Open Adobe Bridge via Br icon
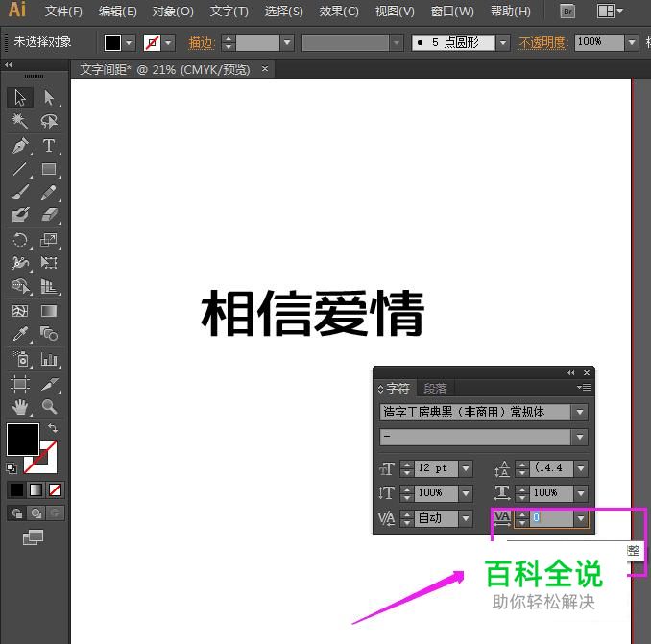Viewport: 651px width, 644px height. pyautogui.click(x=567, y=12)
